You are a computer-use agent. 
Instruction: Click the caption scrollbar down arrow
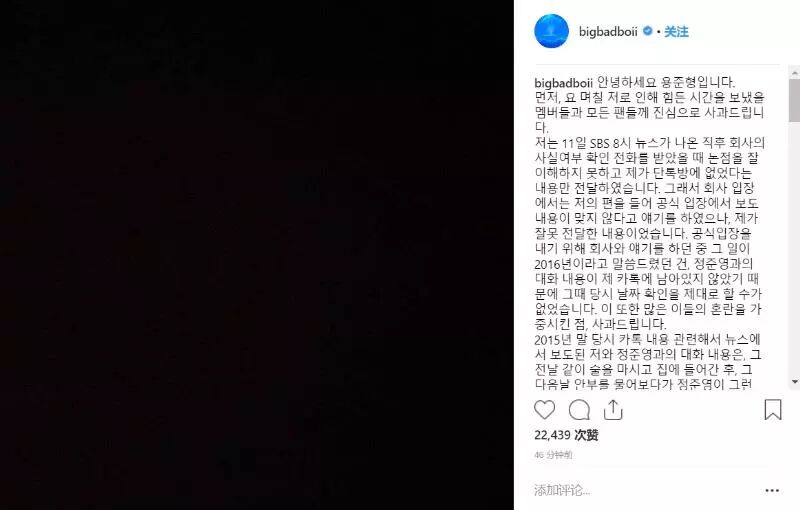pos(794,382)
